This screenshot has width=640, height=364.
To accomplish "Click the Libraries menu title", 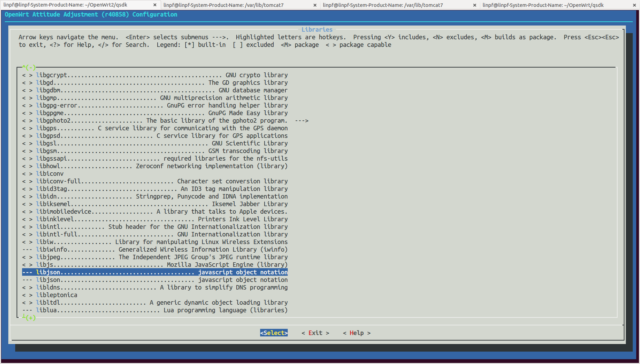I will pos(317,30).
